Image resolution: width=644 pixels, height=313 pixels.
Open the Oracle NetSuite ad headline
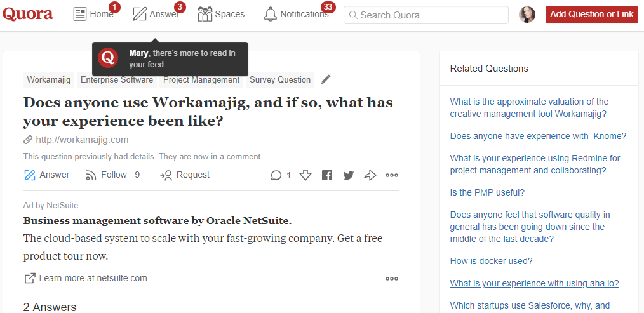[x=158, y=221]
